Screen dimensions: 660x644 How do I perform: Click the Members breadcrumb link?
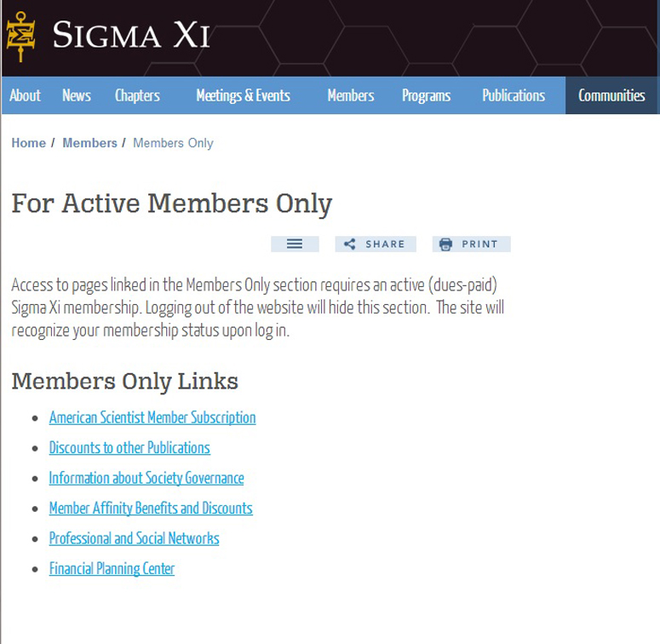[89, 143]
